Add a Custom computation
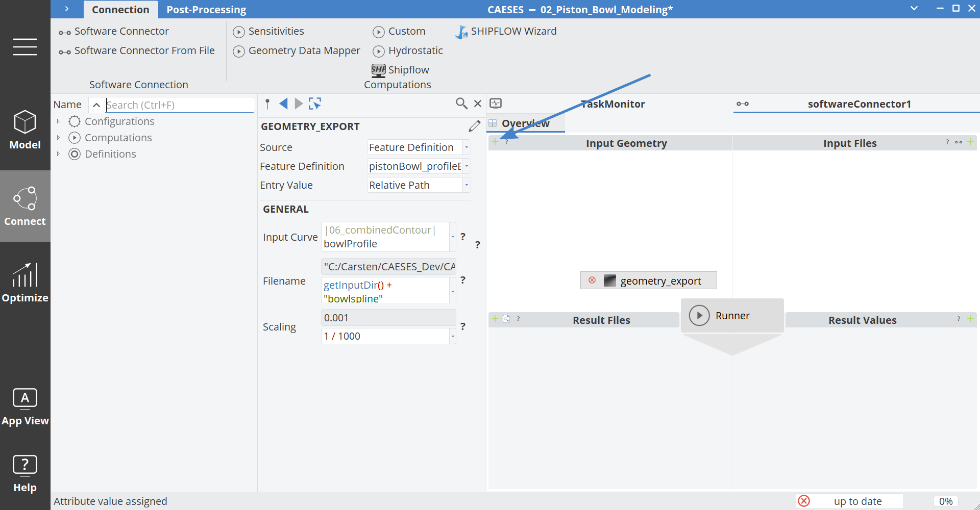 (399, 32)
